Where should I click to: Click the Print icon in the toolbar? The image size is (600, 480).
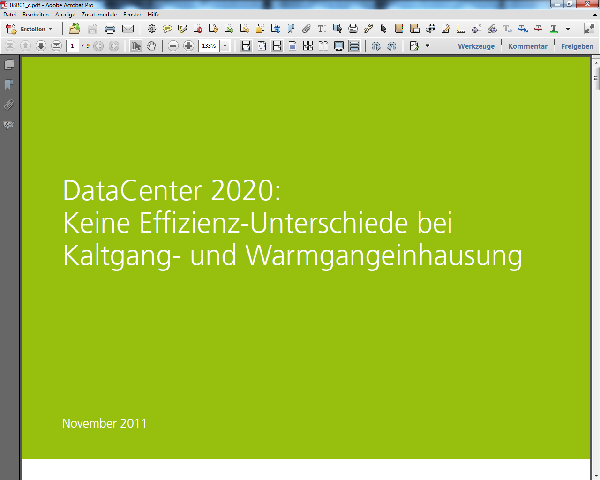(109, 29)
